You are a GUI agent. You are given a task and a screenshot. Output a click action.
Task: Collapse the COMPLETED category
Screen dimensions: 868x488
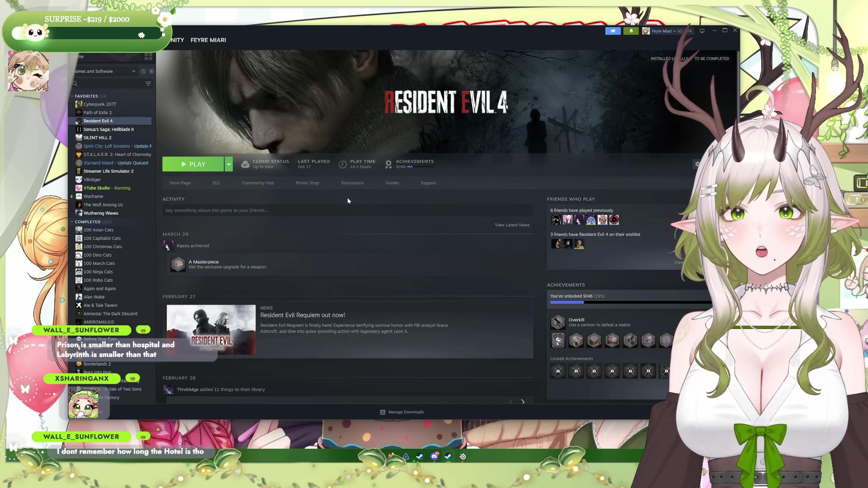pos(71,222)
